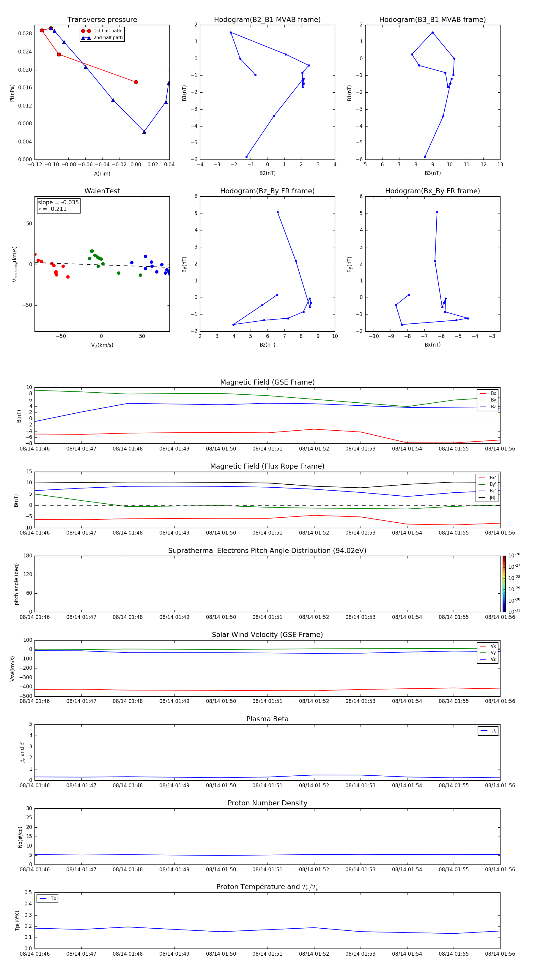Click the 'Np(#/cc)' axis label
This screenshot has height=980, width=535.
[20, 837]
